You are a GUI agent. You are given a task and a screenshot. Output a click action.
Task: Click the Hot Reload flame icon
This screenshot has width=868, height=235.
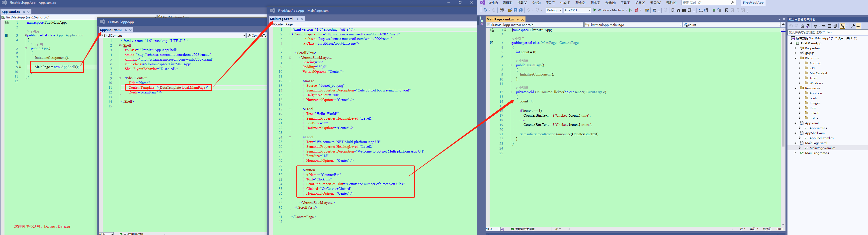coord(637,10)
